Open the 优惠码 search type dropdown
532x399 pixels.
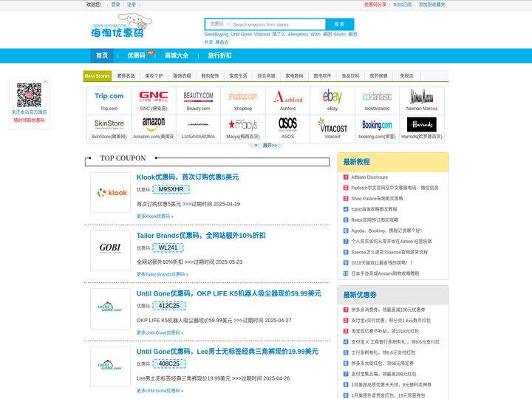(219, 24)
